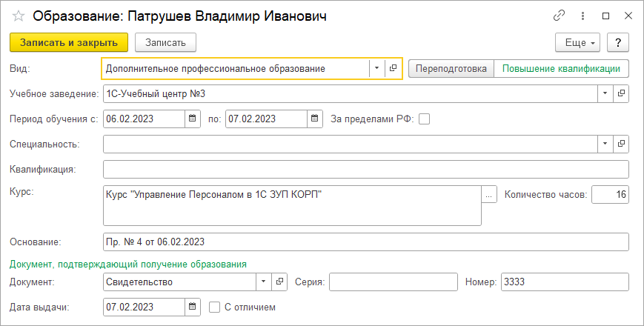Open the vertical three-dots window menu
The height and width of the screenshot is (326, 644).
point(582,16)
